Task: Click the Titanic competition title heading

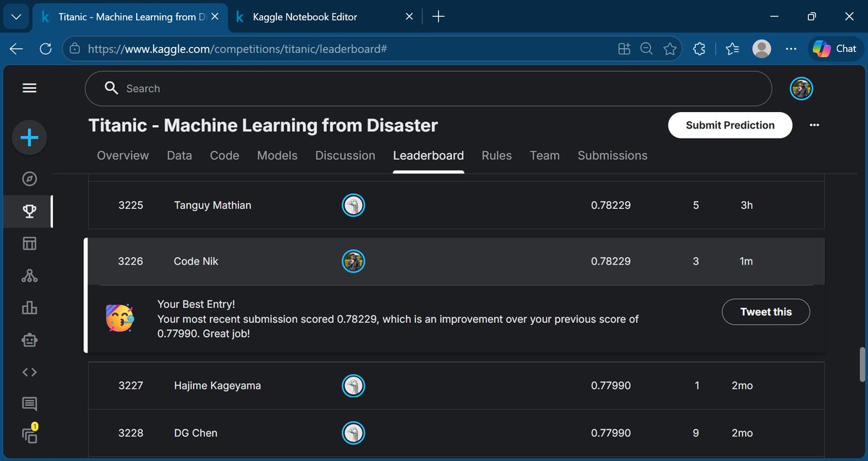Action: [x=263, y=125]
